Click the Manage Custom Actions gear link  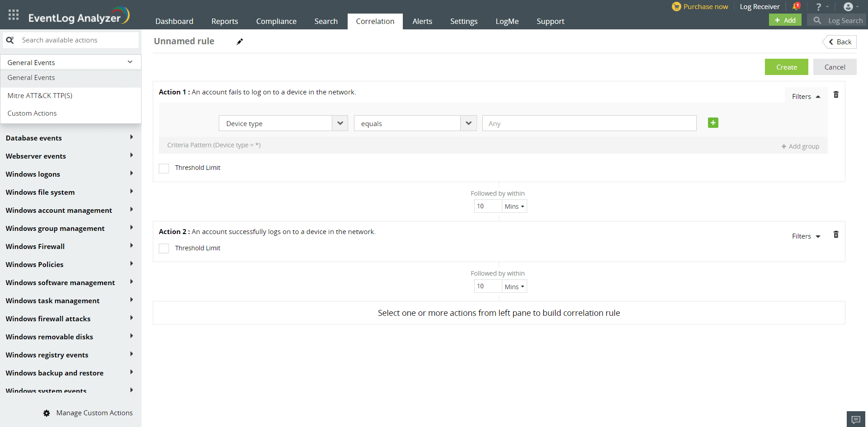coord(88,413)
